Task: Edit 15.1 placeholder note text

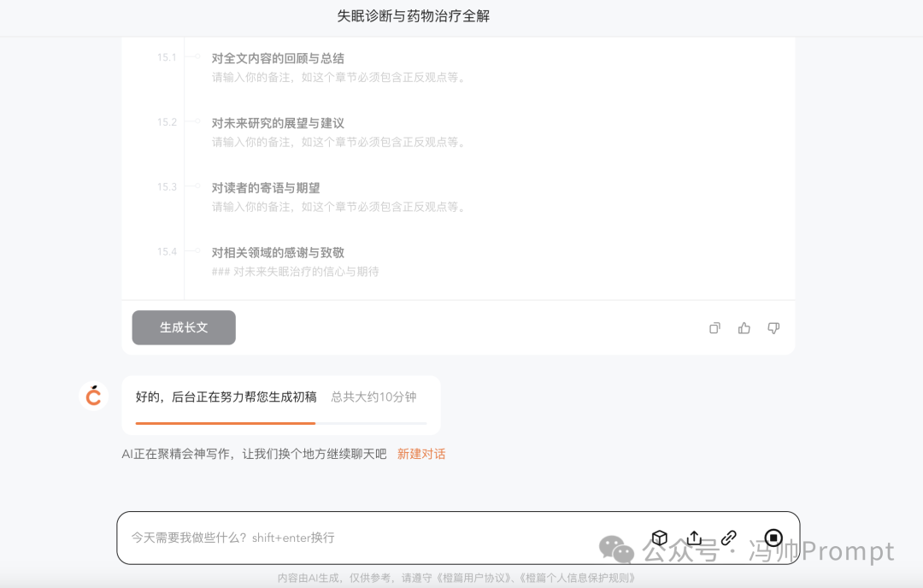Action: pyautogui.click(x=337, y=77)
